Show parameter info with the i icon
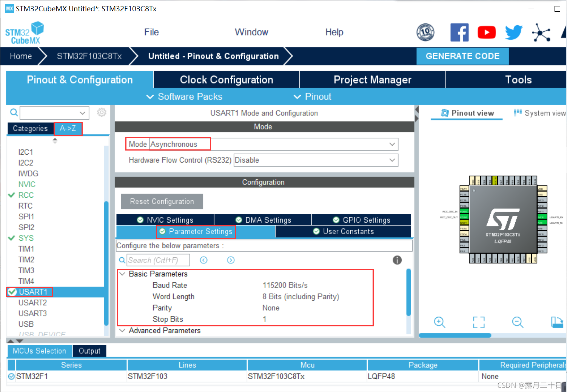 click(x=397, y=260)
